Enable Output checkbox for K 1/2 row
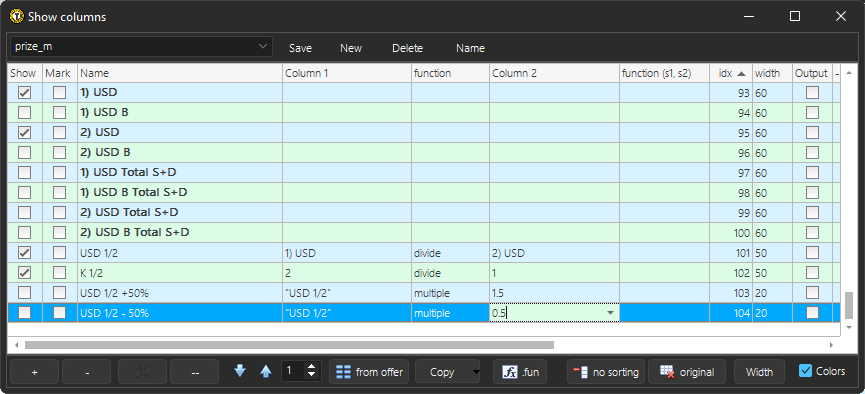The height and width of the screenshot is (394, 865). 812,273
